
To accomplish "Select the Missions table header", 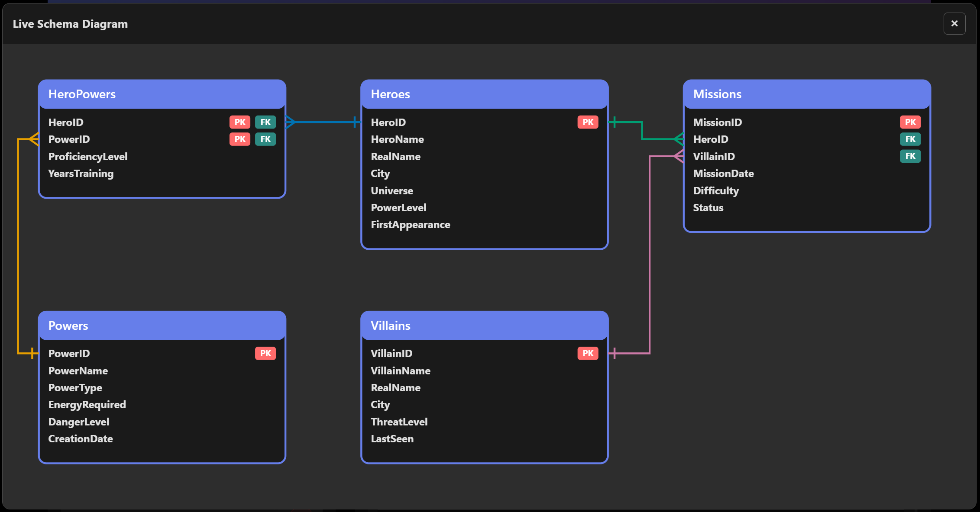I will tap(807, 94).
